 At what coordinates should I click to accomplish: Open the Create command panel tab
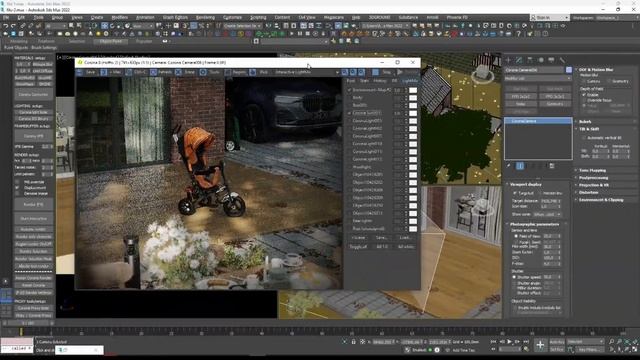pyautogui.click(x=509, y=60)
